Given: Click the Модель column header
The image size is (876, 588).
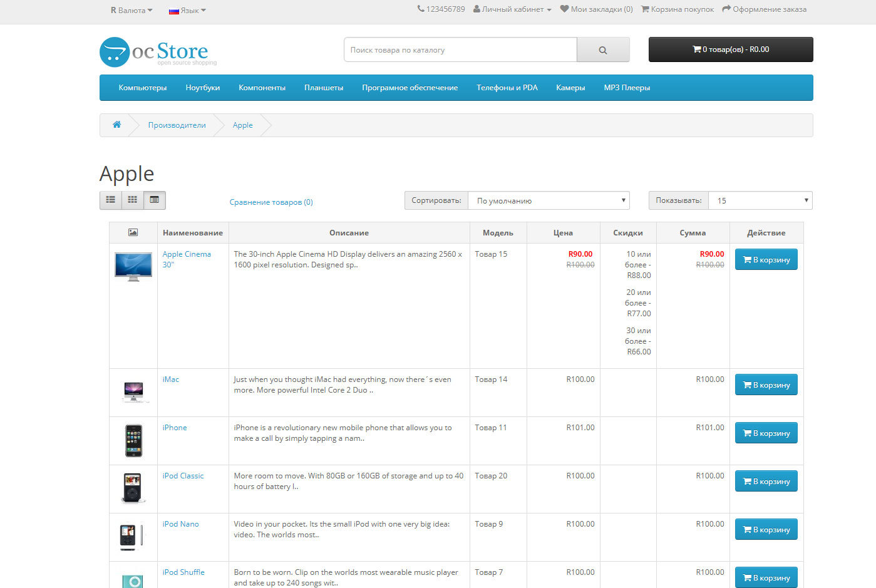Looking at the screenshot, I should pyautogui.click(x=498, y=233).
